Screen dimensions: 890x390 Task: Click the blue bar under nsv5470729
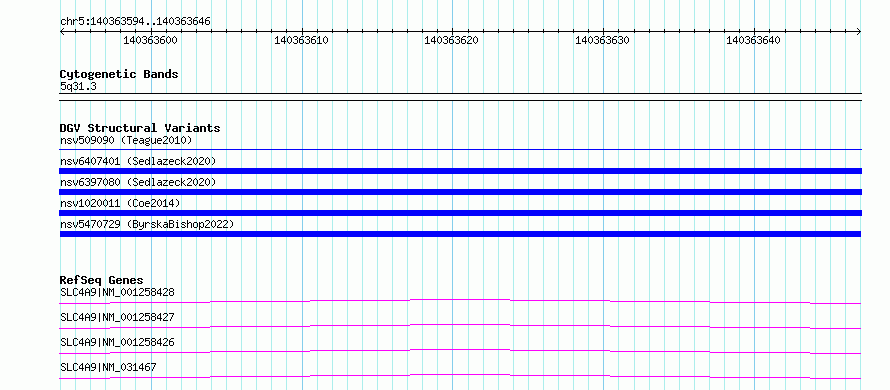[x=460, y=234]
